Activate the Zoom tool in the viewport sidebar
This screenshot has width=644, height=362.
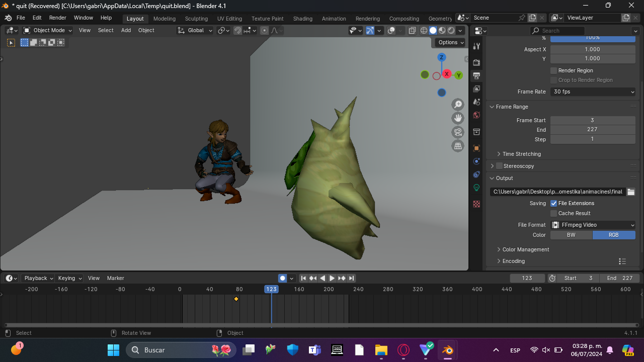(458, 104)
